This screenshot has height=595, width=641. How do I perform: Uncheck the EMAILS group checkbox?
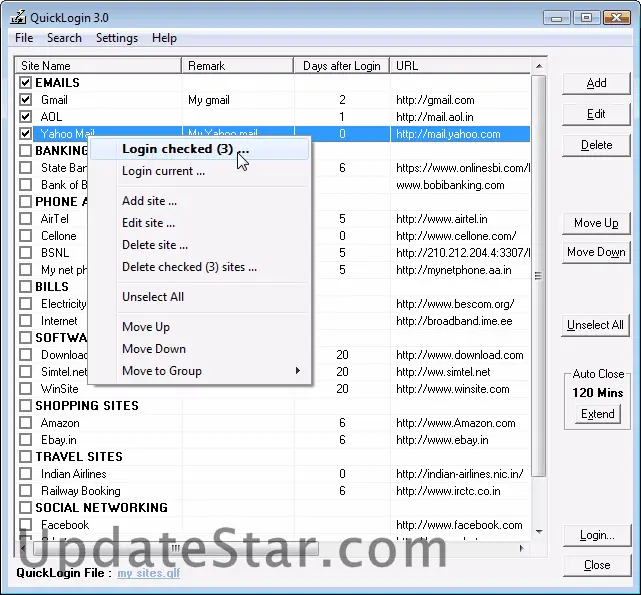(25, 83)
